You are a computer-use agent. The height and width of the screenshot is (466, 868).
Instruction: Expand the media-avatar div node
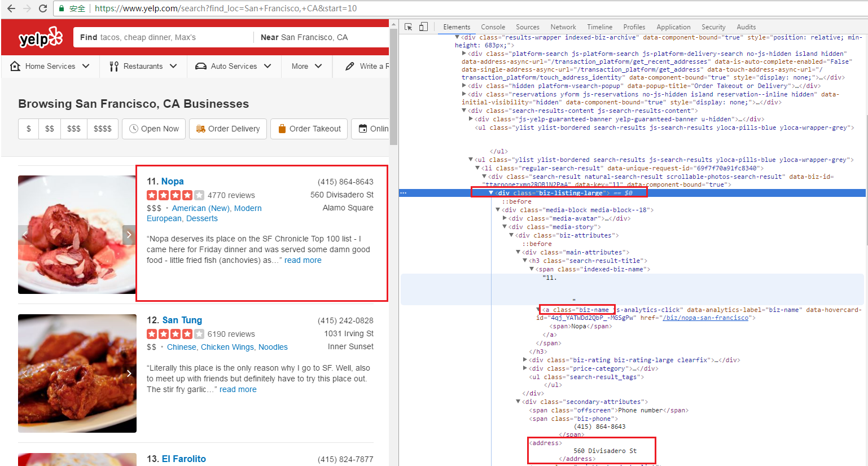505,218
